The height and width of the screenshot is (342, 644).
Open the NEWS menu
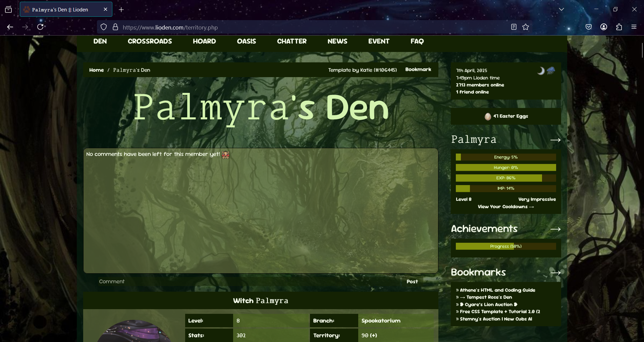(x=337, y=41)
